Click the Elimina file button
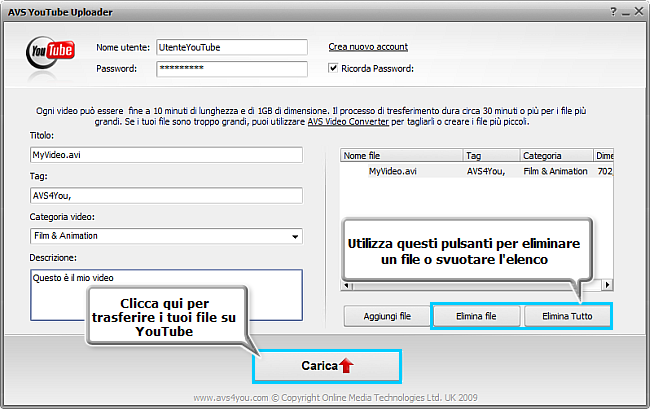Screen dimensions: 650x409 coord(476,317)
